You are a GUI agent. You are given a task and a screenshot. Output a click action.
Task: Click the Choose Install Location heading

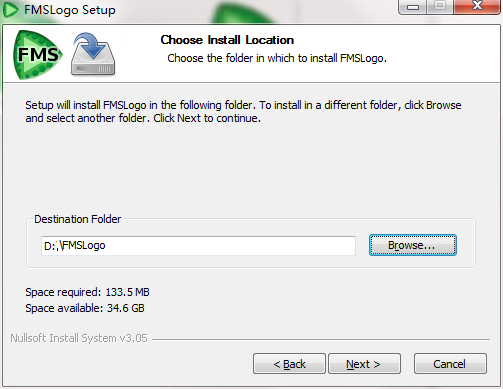click(x=227, y=40)
